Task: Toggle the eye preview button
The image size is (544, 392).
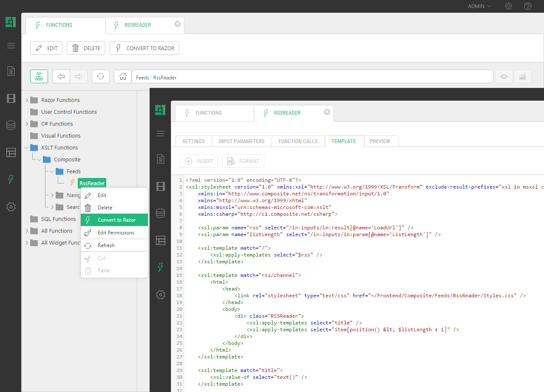Action: (504, 76)
